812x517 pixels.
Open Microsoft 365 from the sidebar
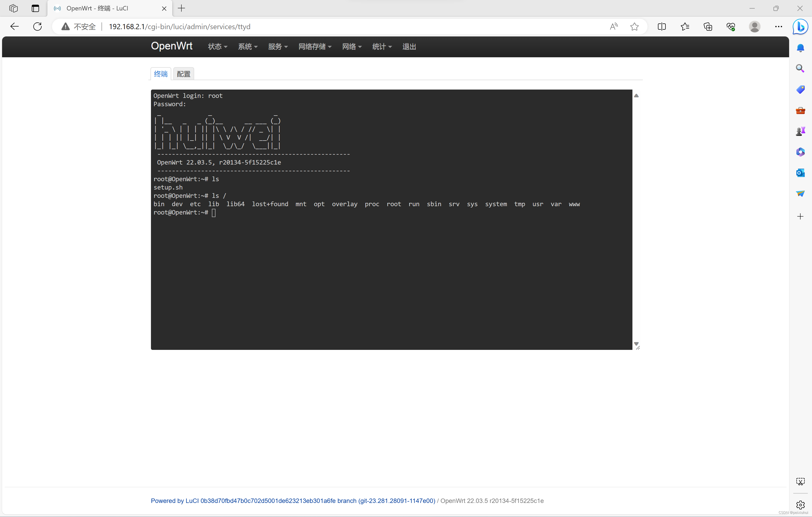(x=800, y=152)
